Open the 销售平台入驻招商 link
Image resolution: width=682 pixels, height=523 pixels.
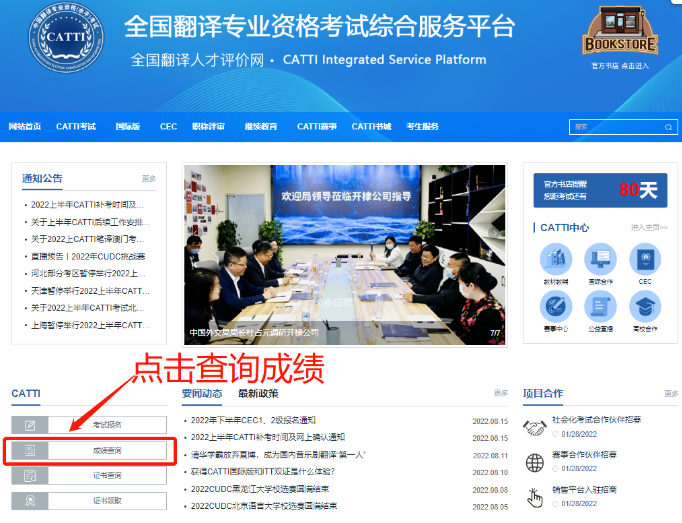click(584, 490)
